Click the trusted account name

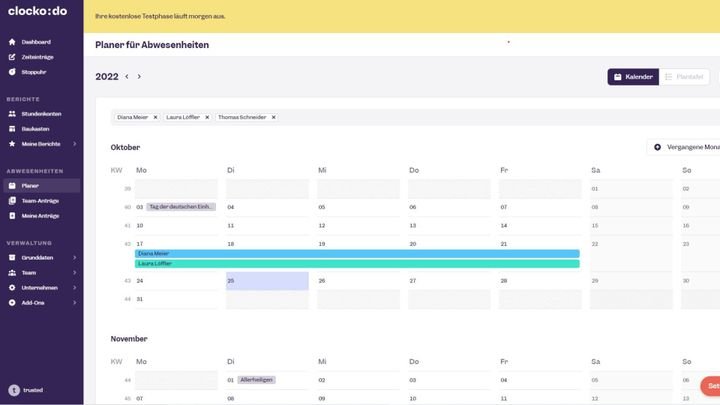coord(33,390)
